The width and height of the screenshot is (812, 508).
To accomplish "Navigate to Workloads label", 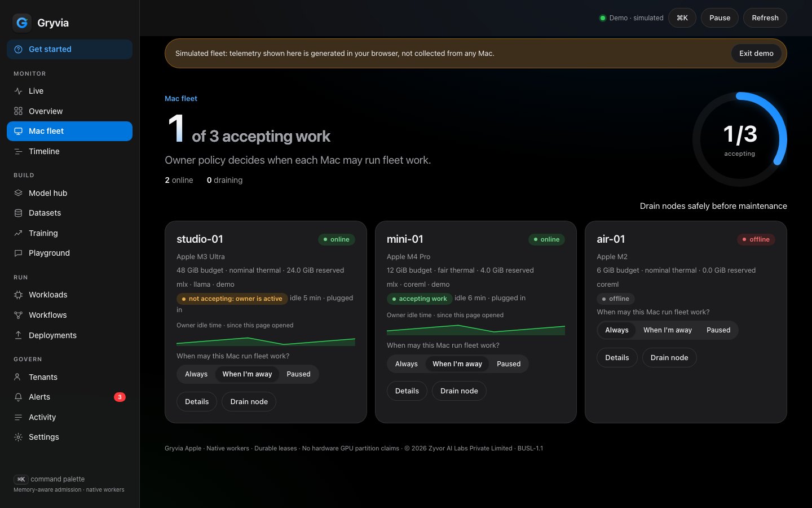I will coord(48,295).
